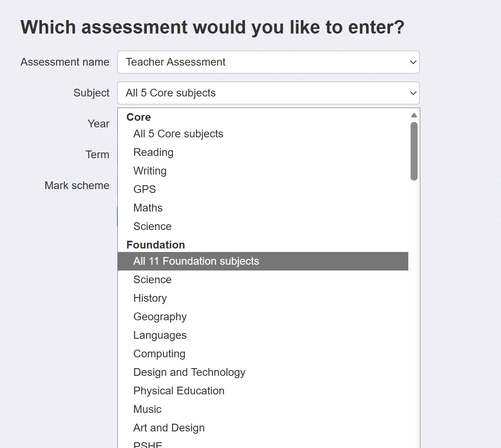Screen dimensions: 501x448
Task: Select Writing in the Core group
Action: (150, 171)
